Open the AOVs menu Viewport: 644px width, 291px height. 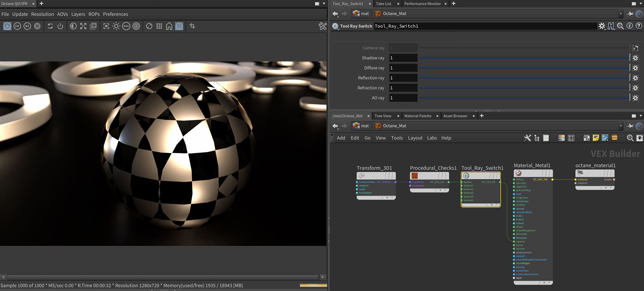pos(62,14)
